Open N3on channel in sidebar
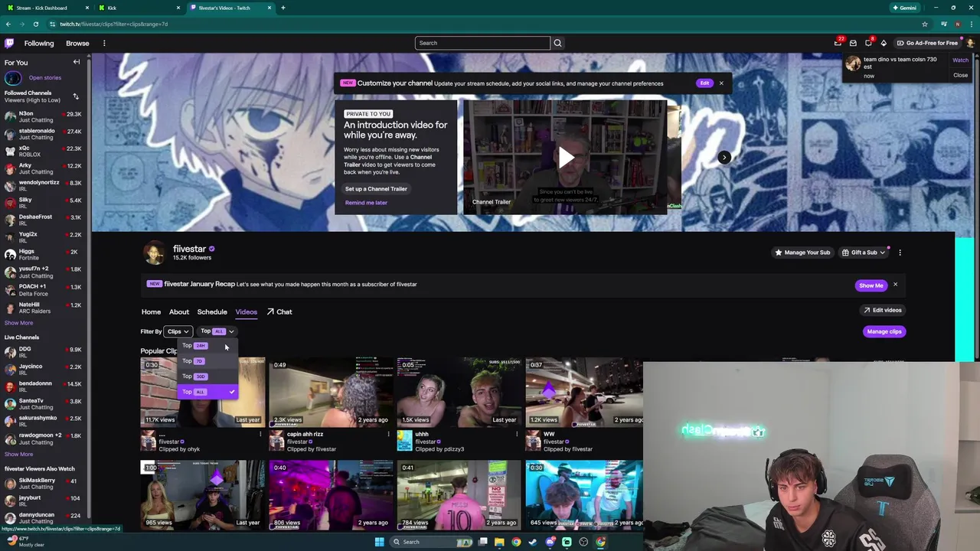 [43, 117]
